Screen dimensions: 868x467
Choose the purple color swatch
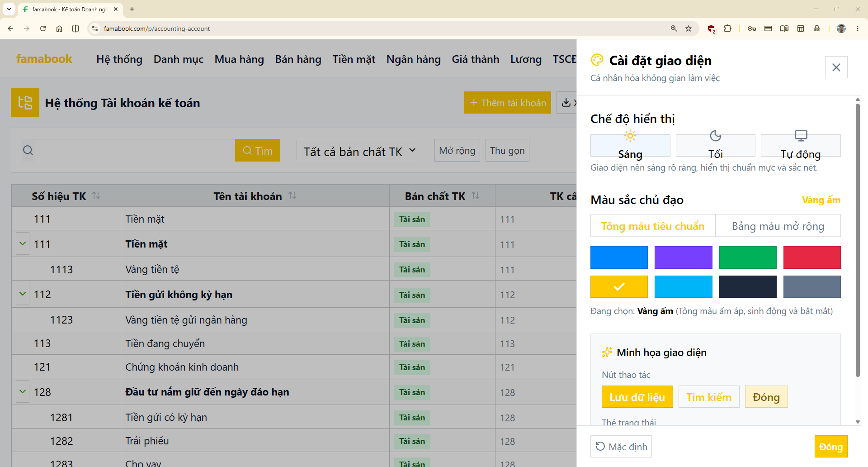683,257
